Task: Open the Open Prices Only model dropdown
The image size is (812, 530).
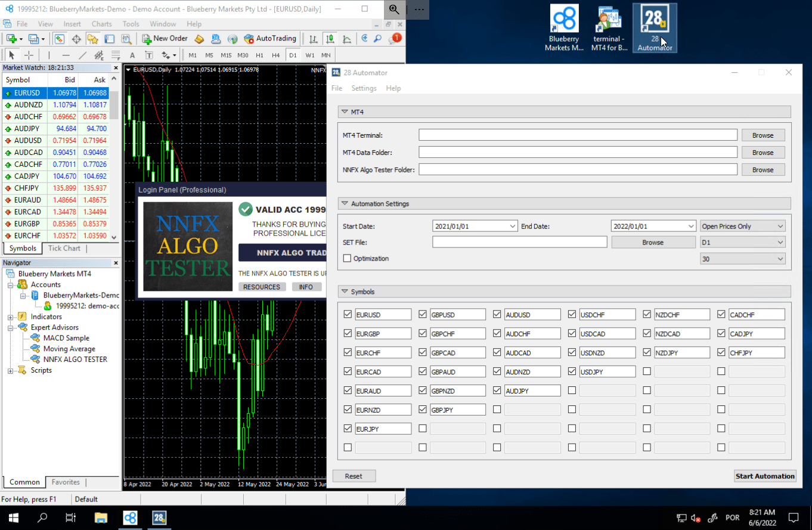Action: tap(742, 227)
